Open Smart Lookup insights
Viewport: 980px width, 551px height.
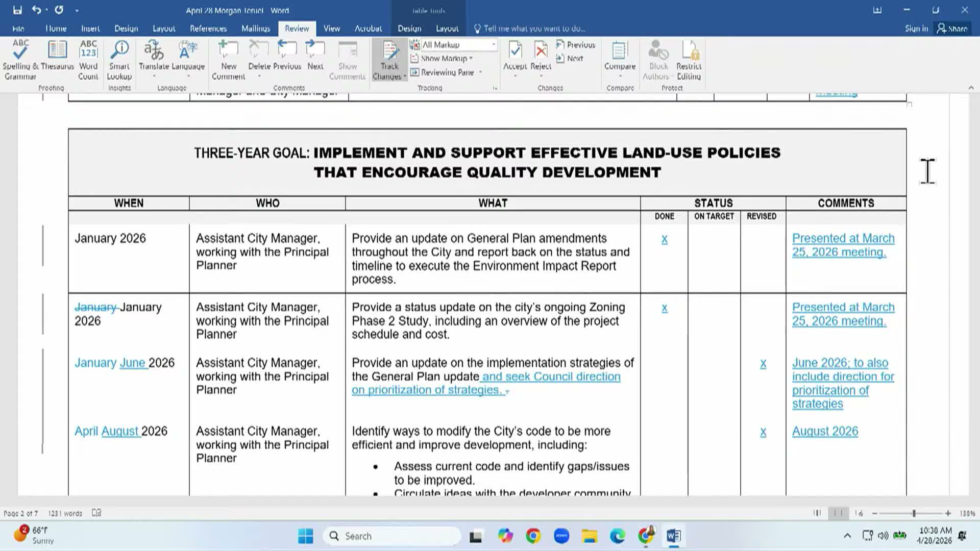tap(119, 60)
